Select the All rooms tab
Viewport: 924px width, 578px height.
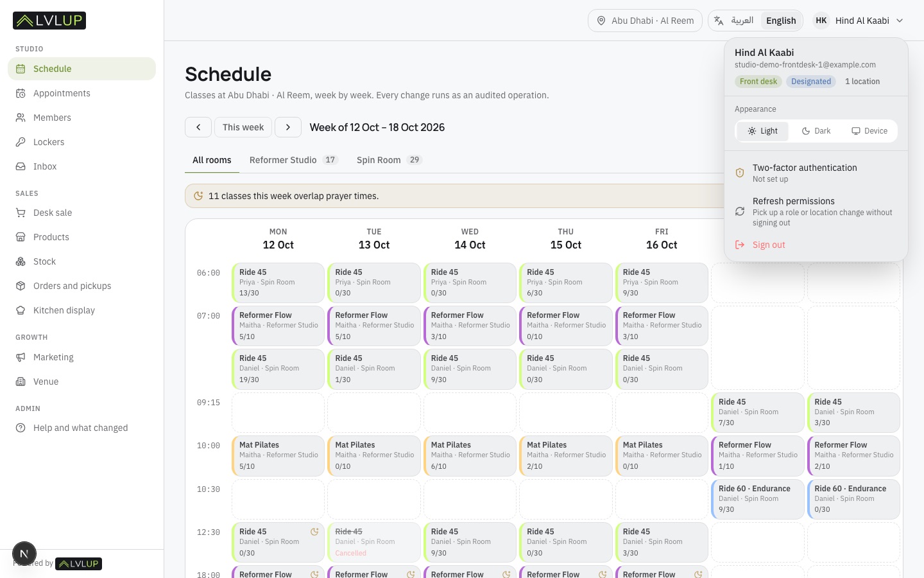212,160
